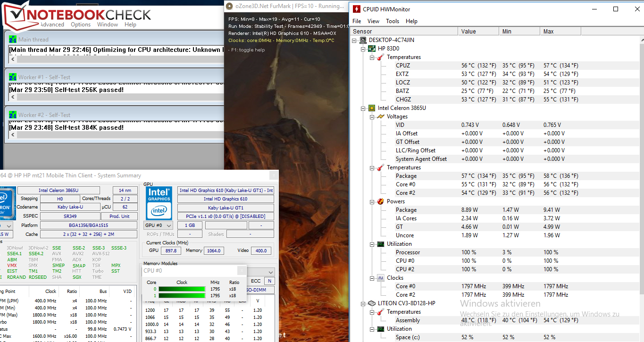Click left scroll arrow in Main thread pane
Image resolution: width=644 pixels, height=342 pixels.
click(12, 60)
